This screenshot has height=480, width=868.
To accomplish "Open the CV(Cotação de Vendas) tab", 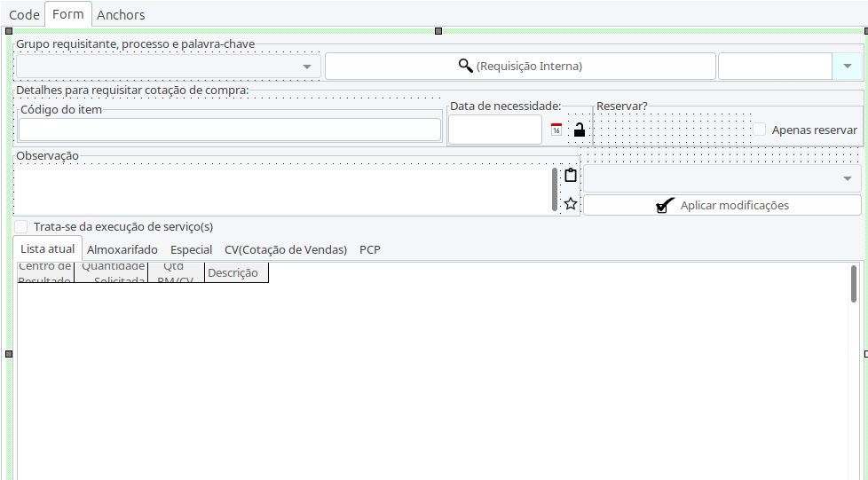I will (x=285, y=250).
